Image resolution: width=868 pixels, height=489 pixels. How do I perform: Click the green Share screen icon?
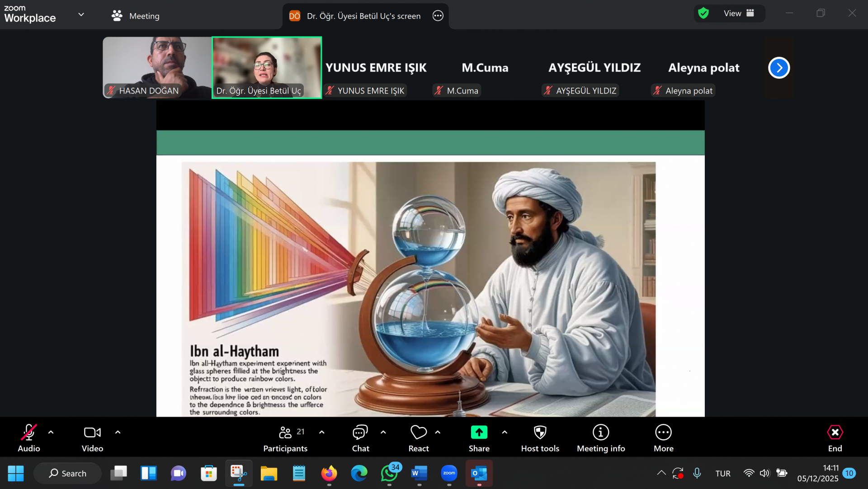tap(479, 433)
